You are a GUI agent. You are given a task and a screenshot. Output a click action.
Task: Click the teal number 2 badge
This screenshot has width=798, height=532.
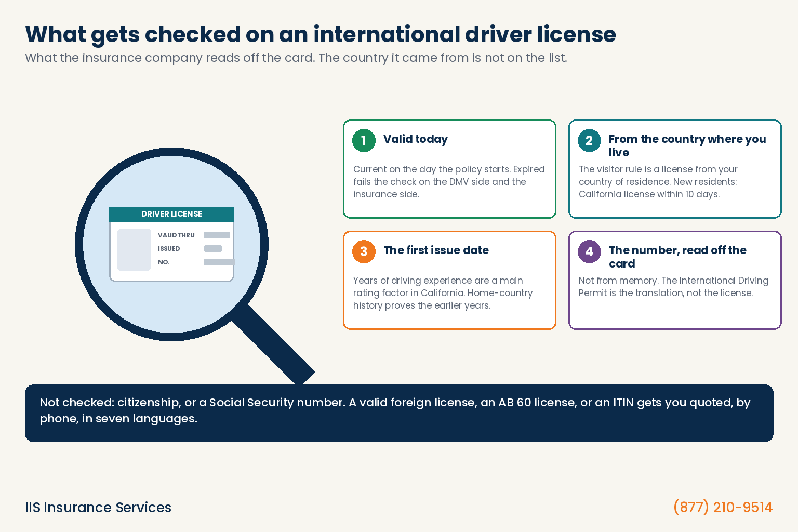[x=589, y=140]
